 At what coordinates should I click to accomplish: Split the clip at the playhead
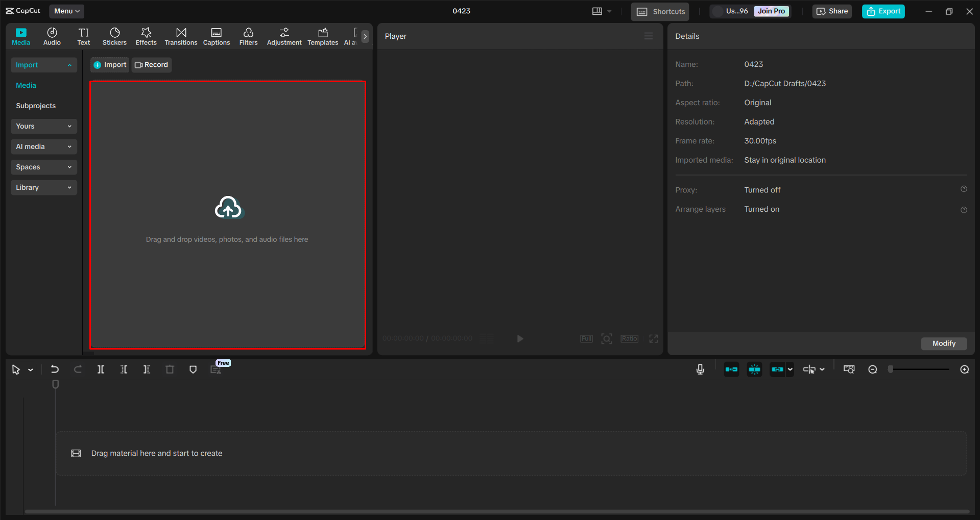click(x=101, y=369)
